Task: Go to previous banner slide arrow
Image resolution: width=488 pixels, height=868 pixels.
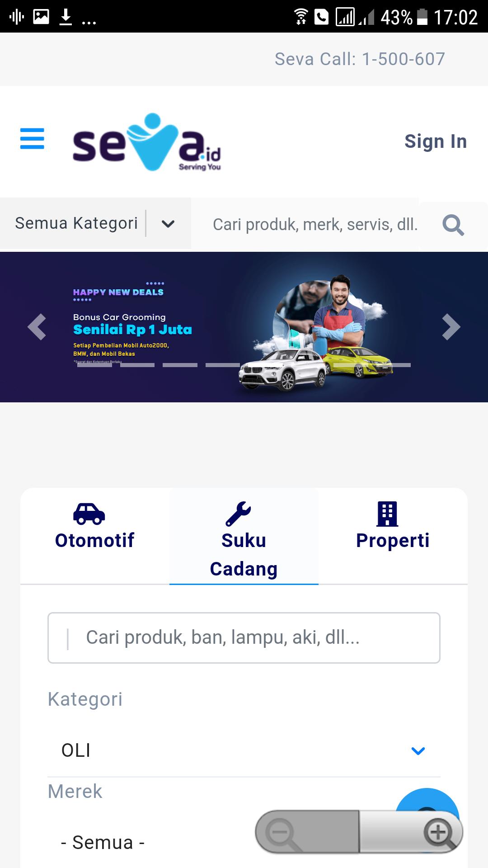Action: tap(37, 326)
